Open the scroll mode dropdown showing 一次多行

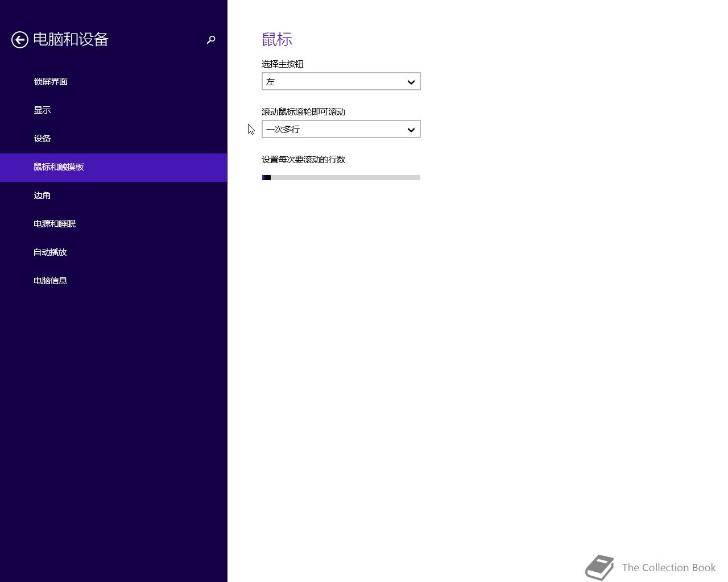[x=341, y=129]
